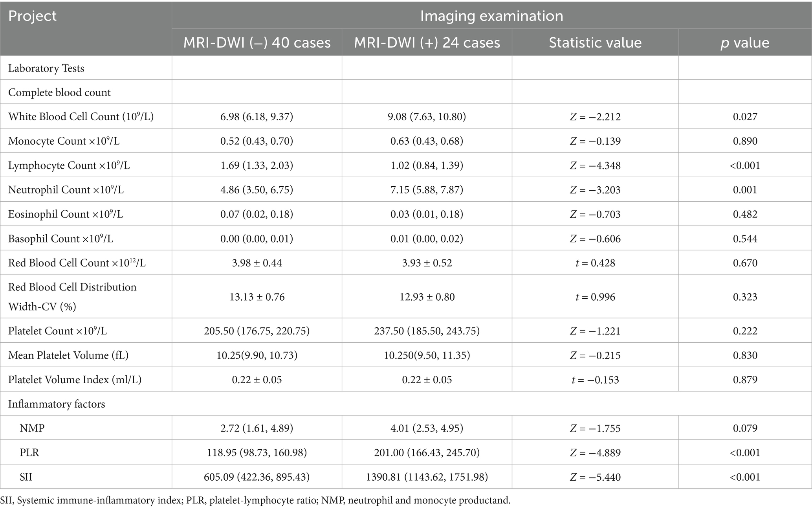Select the SII statistic Z = −5.440
The height and width of the screenshot is (509, 812).
pos(595,477)
